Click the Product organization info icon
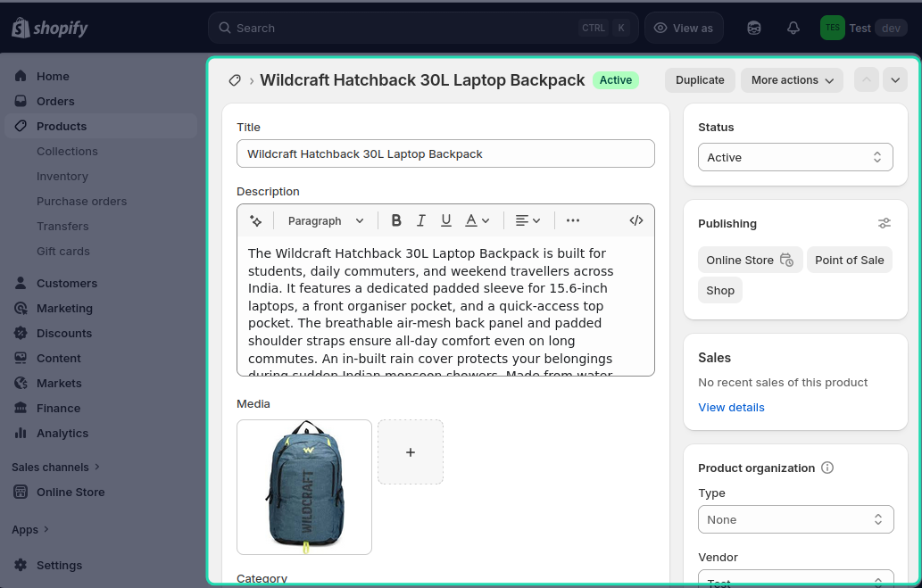Screen dimensions: 922x588 [826, 468]
